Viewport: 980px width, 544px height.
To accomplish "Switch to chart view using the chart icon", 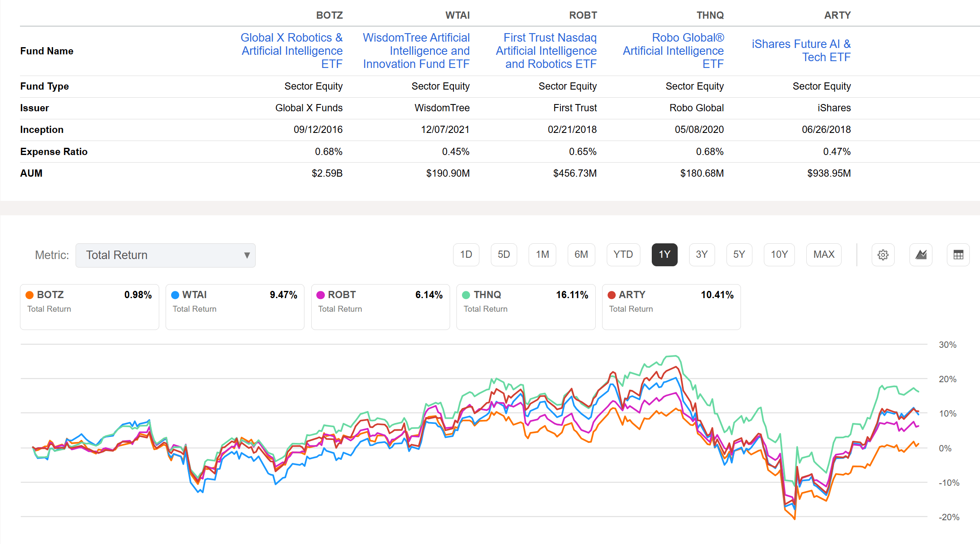I will [x=921, y=255].
